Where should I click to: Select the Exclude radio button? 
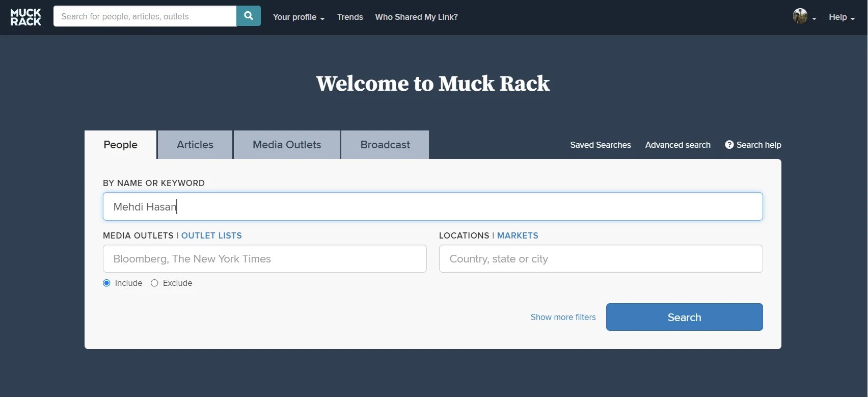[154, 283]
